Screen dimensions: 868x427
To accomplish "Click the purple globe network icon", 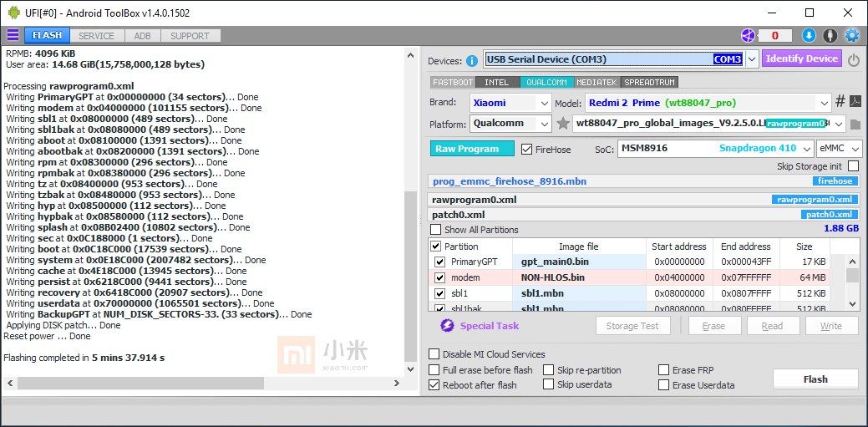I will [x=748, y=35].
